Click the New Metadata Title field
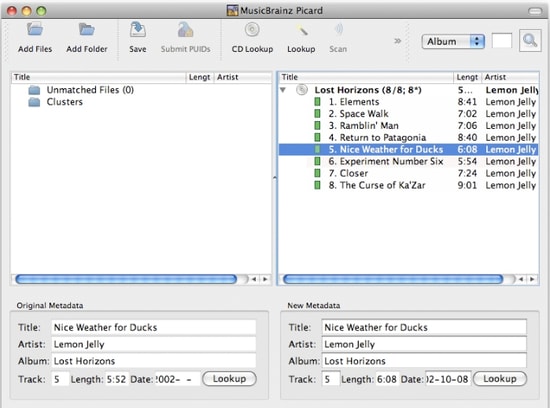Viewport: 550px width, 408px height. pyautogui.click(x=424, y=327)
